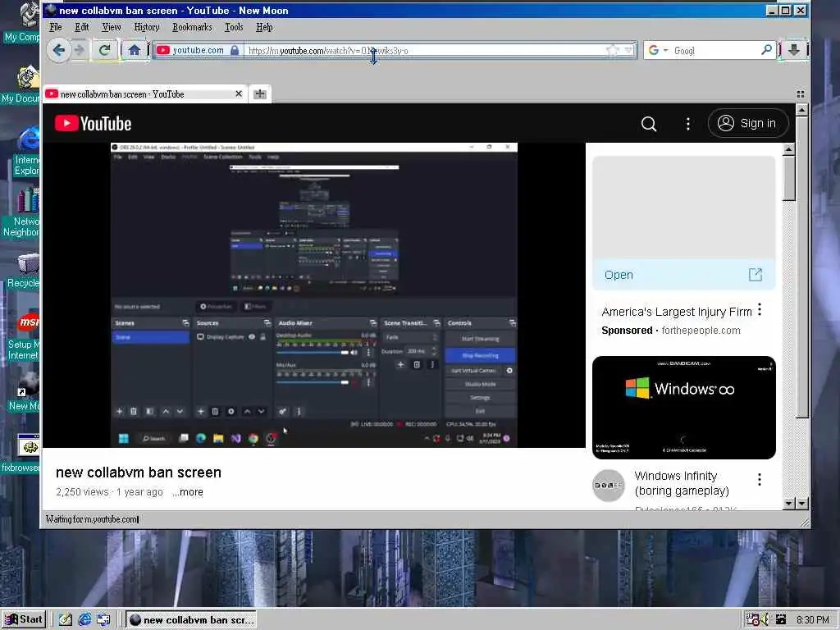The height and width of the screenshot is (630, 840).
Task: Click the 'America's Largest Injury Firm' ad title
Action: tap(677, 312)
